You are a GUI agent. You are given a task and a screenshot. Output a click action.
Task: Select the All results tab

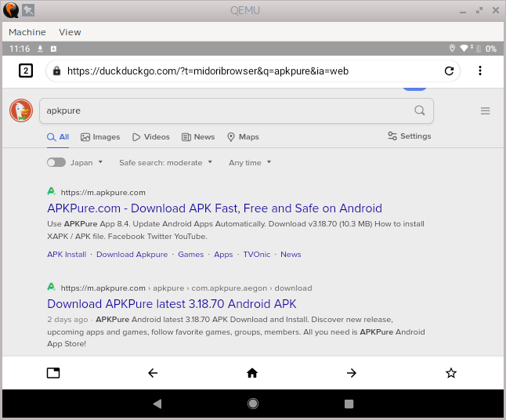pos(58,137)
